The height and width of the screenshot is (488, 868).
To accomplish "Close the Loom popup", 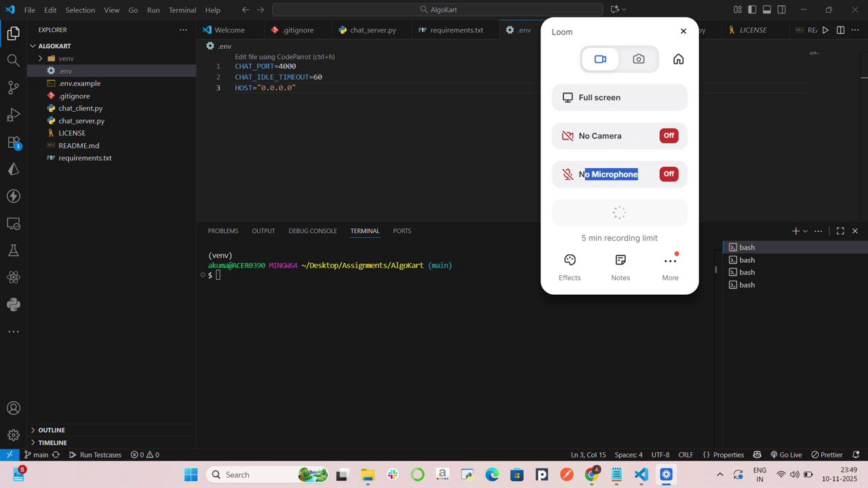I will point(684,31).
